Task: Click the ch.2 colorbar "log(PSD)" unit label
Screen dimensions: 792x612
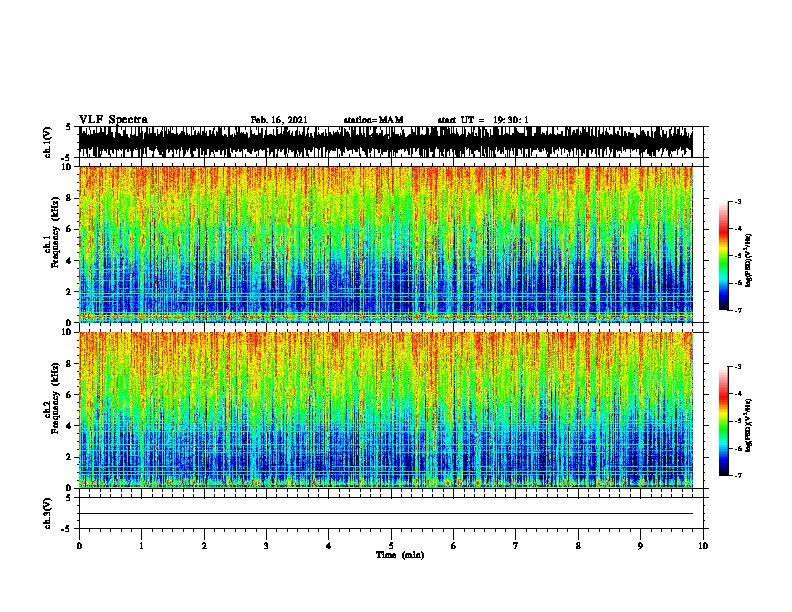Action: 748,425
